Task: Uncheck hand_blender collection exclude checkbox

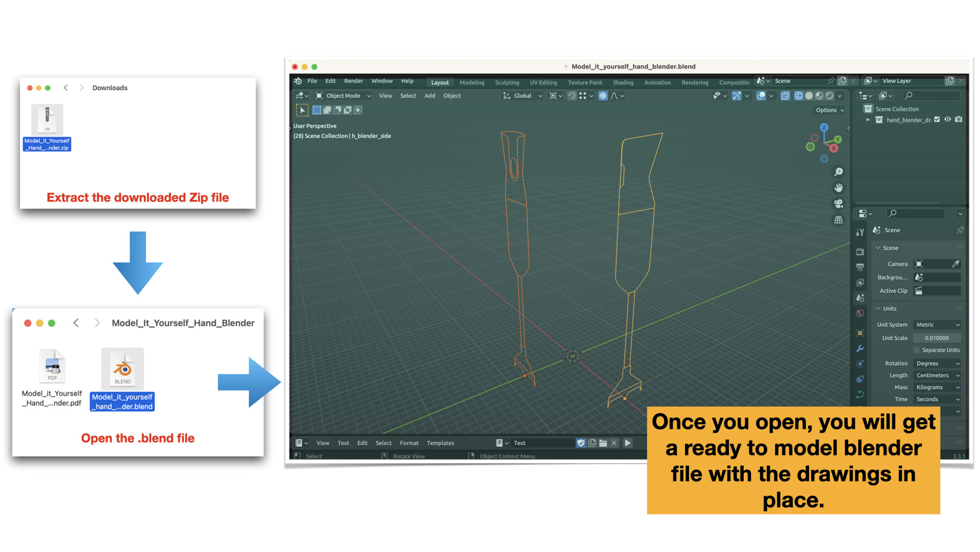Action: coord(937,120)
